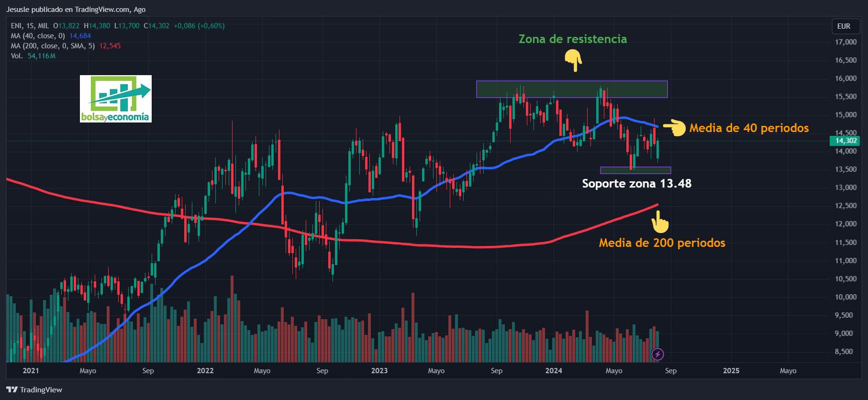Click the bolsayeconomía logo image
The image size is (868, 400).
pyautogui.click(x=116, y=99)
